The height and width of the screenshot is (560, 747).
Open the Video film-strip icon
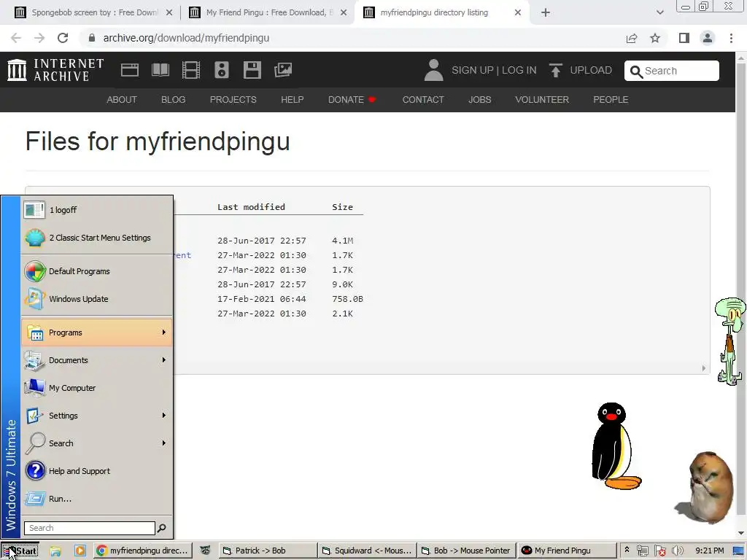pos(190,70)
